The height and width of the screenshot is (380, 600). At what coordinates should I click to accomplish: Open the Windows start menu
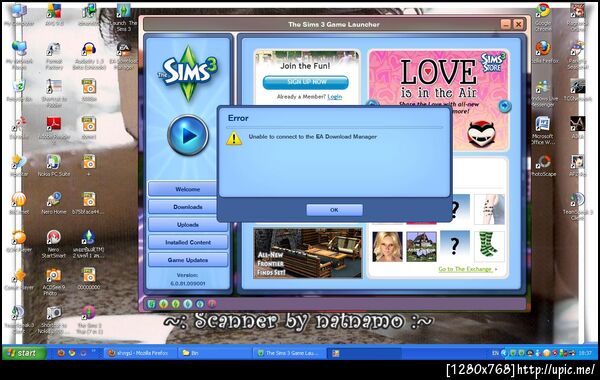(24, 353)
